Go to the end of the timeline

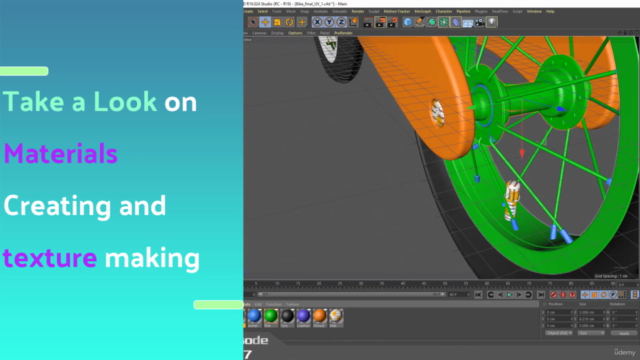pos(541,295)
